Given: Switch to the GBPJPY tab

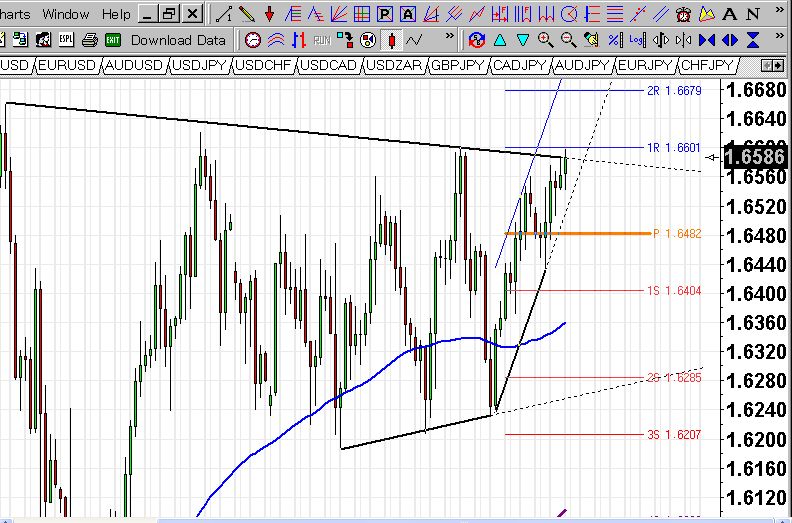Looking at the screenshot, I should [458, 65].
